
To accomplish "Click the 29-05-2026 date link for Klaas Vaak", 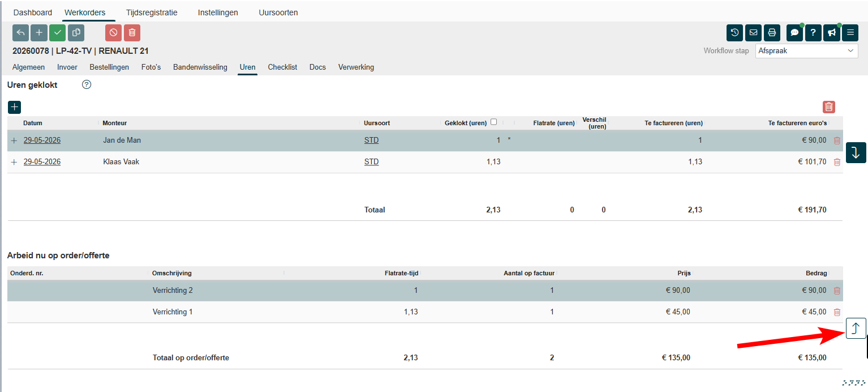I will tap(42, 162).
